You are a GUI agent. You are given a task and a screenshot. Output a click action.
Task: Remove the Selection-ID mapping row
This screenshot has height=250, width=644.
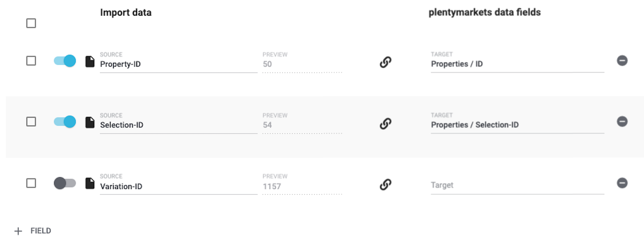tap(622, 121)
